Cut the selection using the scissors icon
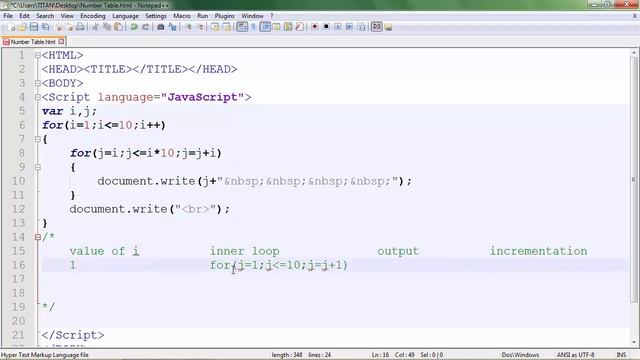Viewport: 640px width, 360px height. 95,27
